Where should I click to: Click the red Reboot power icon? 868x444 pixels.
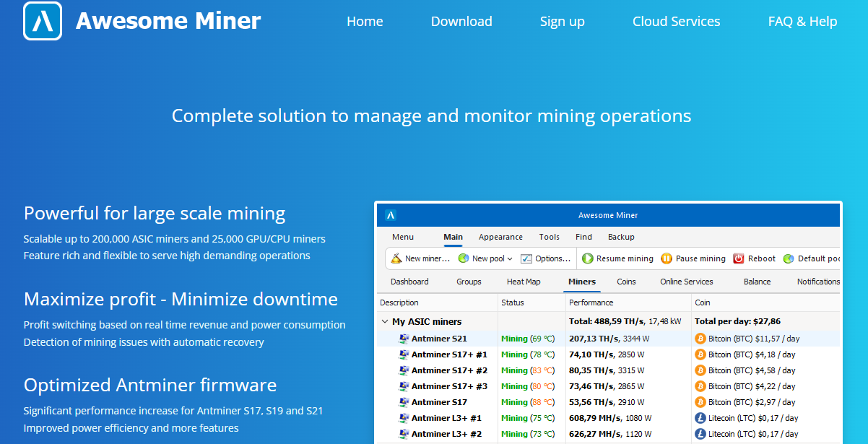pos(739,258)
